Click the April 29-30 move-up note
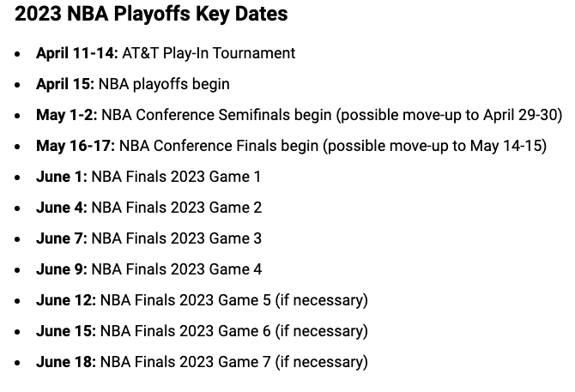The width and height of the screenshot is (575, 392). (449, 115)
